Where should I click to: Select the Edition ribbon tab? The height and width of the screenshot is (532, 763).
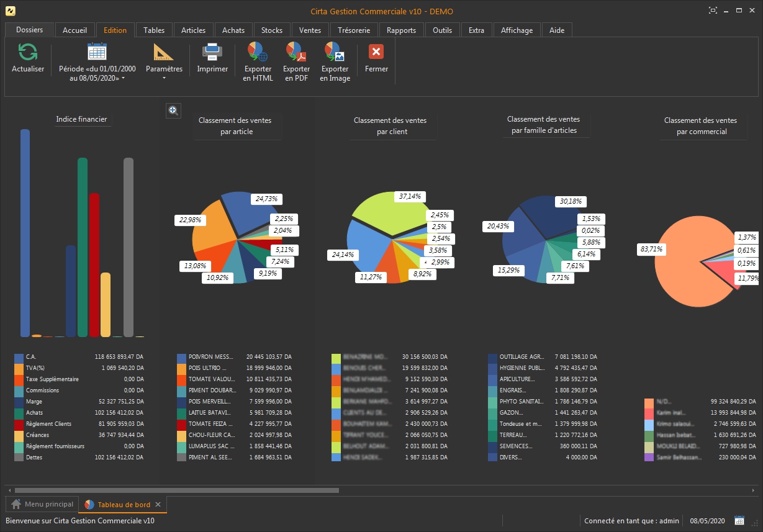115,30
